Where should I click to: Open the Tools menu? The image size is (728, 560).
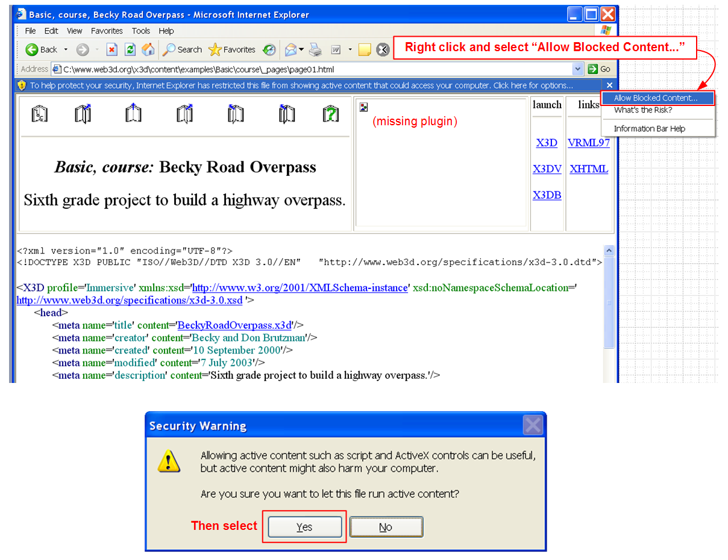(141, 31)
